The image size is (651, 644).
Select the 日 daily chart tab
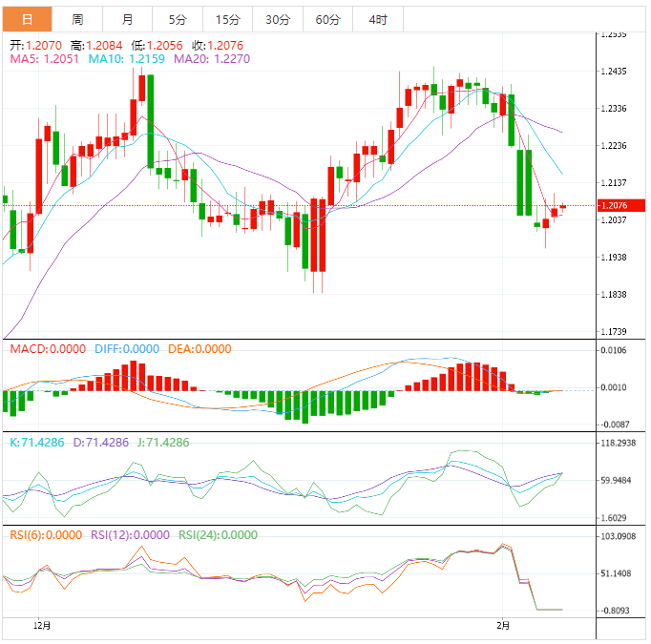tap(26, 19)
